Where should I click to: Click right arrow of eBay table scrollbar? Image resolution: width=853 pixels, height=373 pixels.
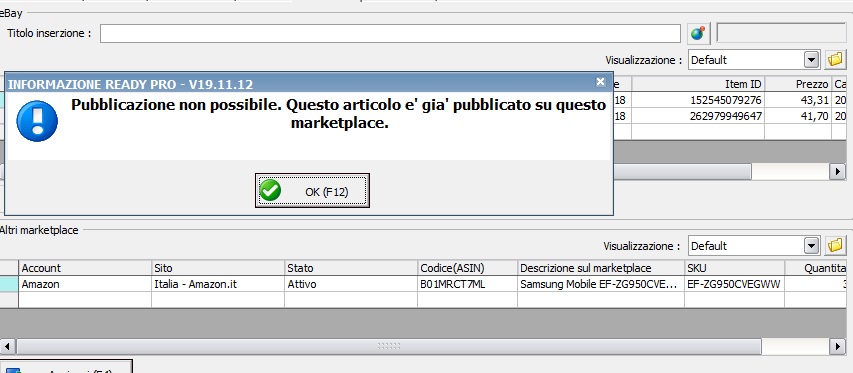point(838,172)
